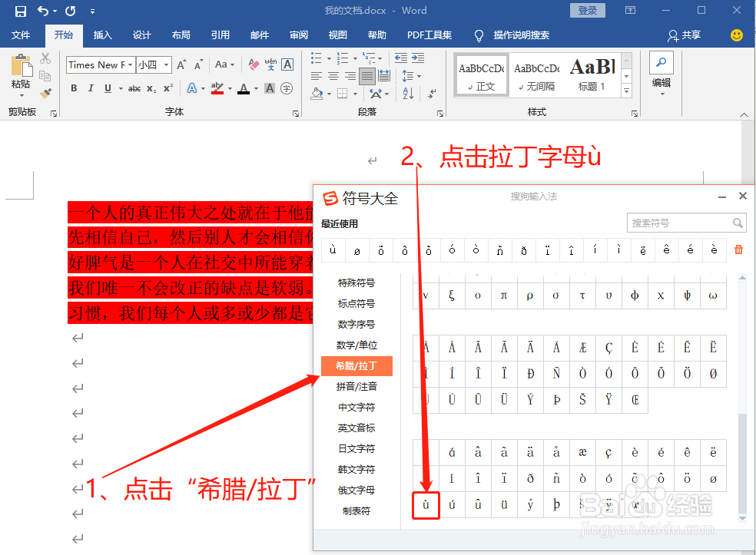Image resolution: width=756 pixels, height=555 pixels.
Task: Click the 登录 button in title bar
Action: (x=587, y=10)
